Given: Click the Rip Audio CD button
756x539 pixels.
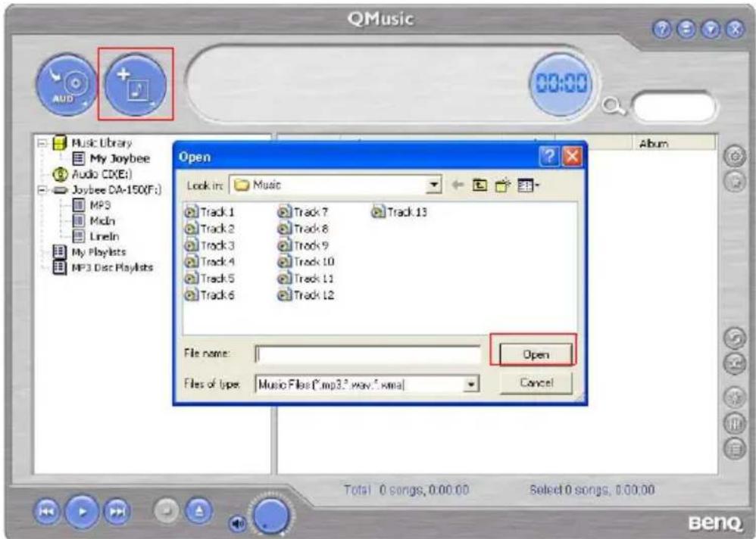Looking at the screenshot, I should pyautogui.click(x=66, y=86).
